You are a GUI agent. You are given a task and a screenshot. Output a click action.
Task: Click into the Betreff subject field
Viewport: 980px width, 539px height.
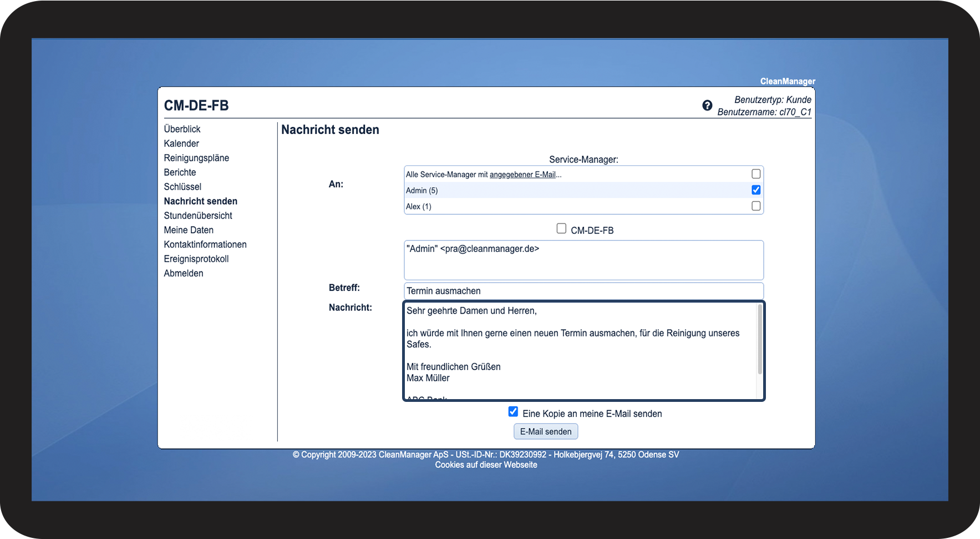click(x=583, y=291)
